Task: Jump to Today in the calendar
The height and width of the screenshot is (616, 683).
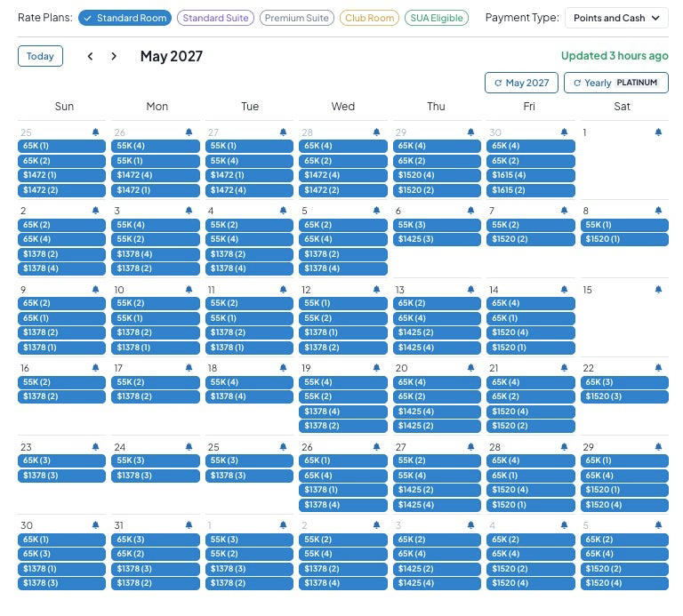Action: (40, 56)
